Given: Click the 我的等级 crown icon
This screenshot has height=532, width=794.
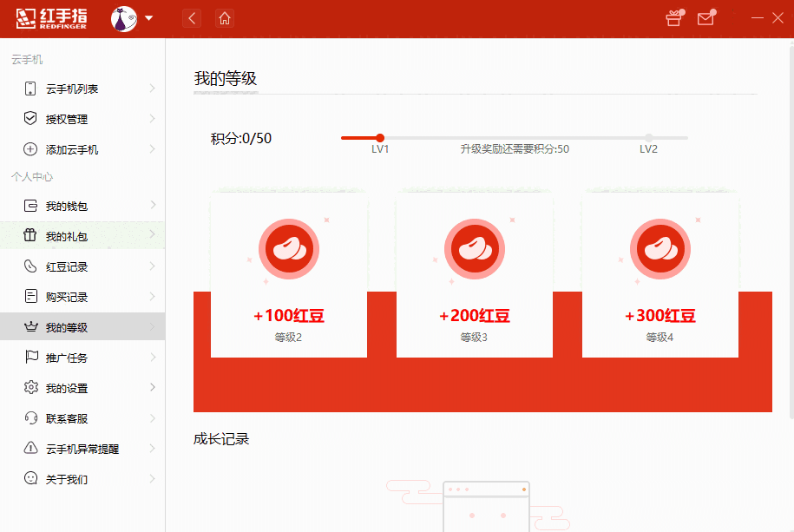Looking at the screenshot, I should [x=30, y=327].
